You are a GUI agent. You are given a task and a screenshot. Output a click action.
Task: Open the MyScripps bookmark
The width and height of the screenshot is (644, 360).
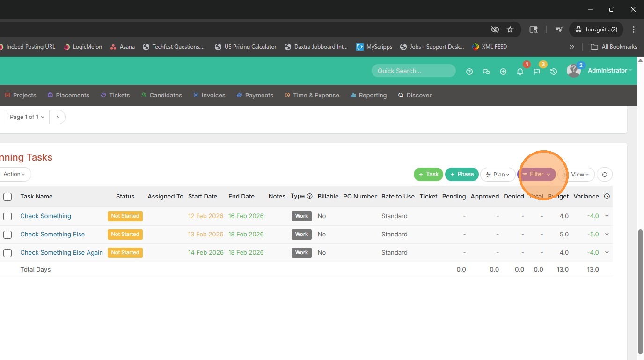pos(374,47)
